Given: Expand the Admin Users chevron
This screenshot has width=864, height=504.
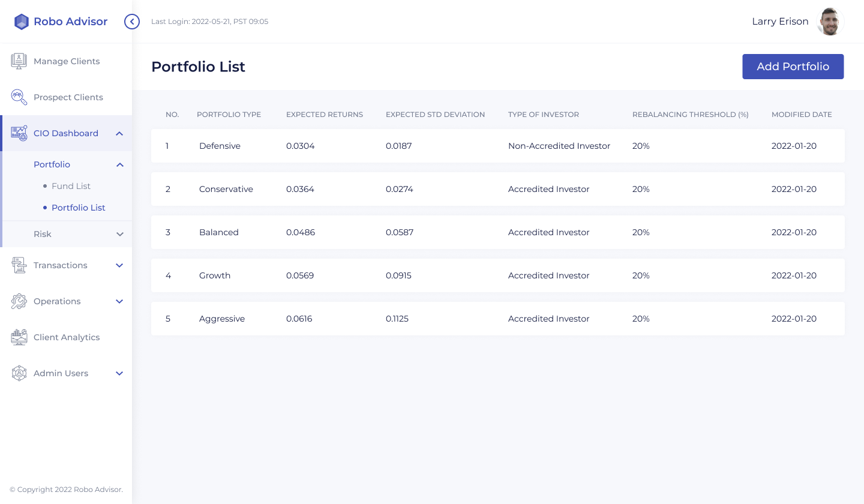Looking at the screenshot, I should click(x=119, y=373).
